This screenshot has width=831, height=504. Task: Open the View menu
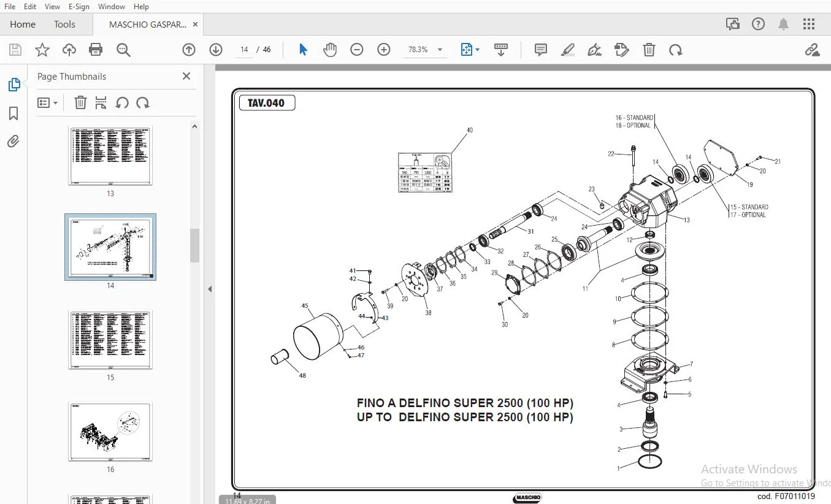53,7
